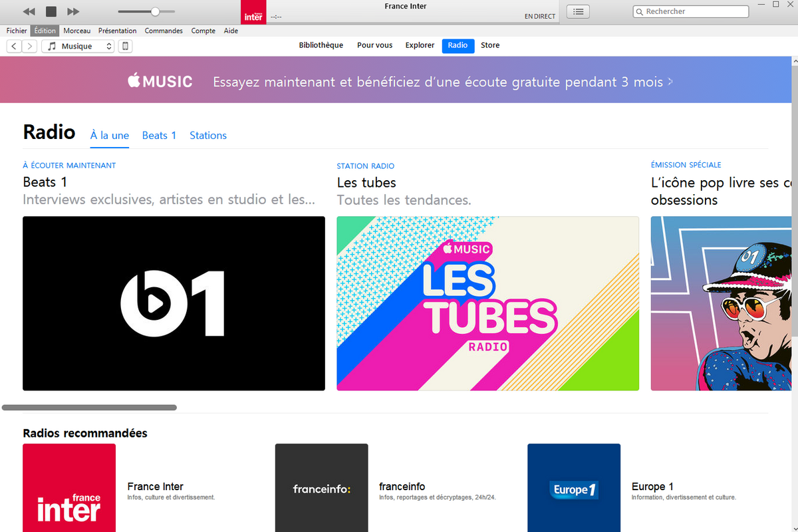Play the Europe 1 blue logo tile

pos(574,487)
